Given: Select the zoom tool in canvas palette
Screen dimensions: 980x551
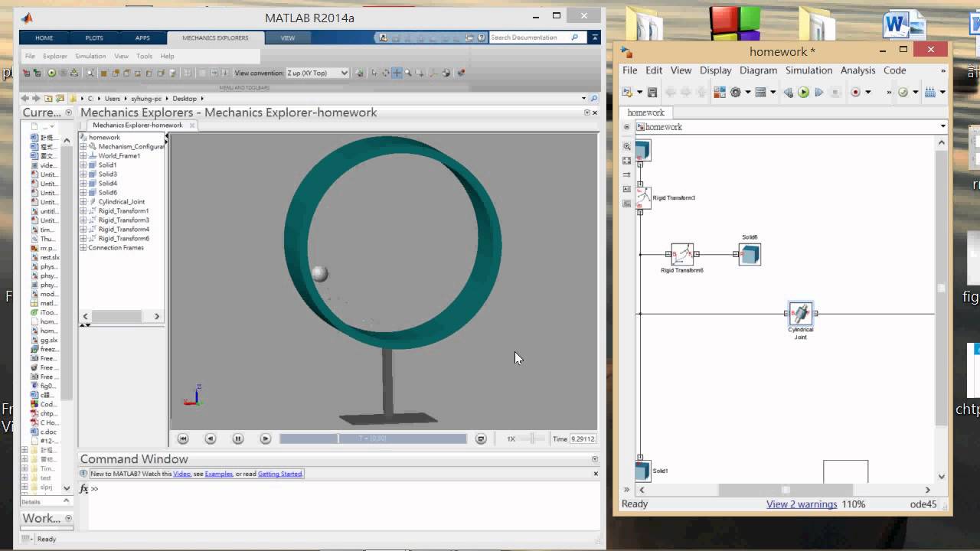Looking at the screenshot, I should click(627, 146).
